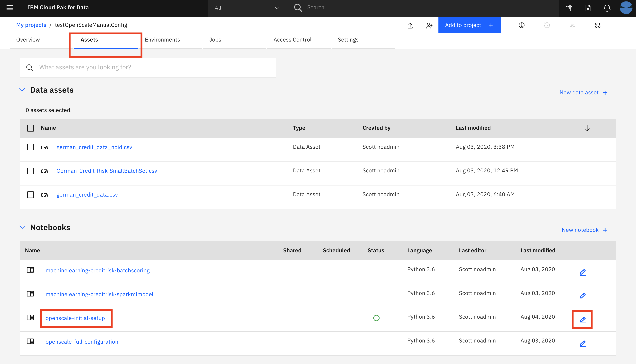Check the German-Credit-Risk-SmallBatchSet.csv checkbox

[30, 171]
